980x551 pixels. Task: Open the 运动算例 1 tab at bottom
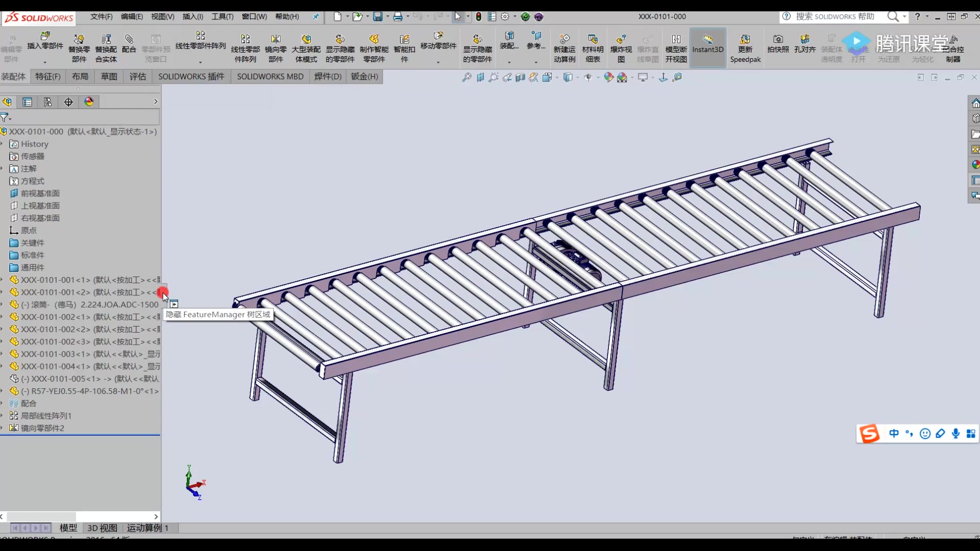[148, 528]
